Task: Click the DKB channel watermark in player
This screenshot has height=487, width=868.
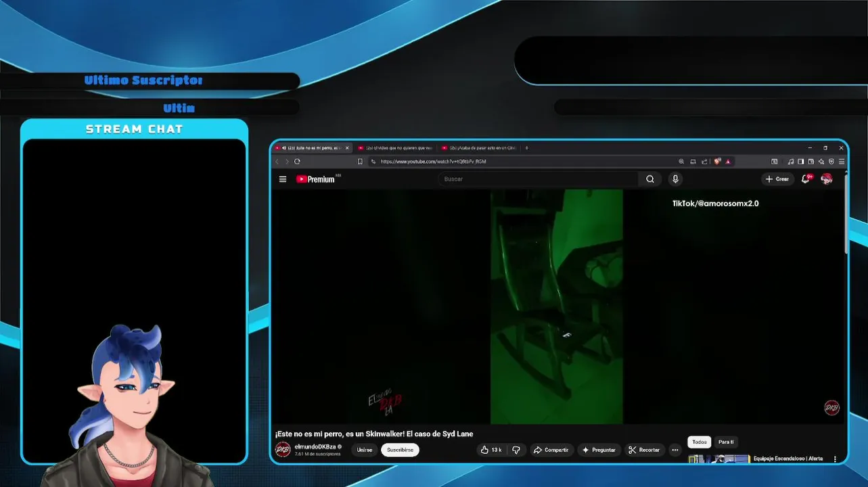Action: (x=831, y=408)
